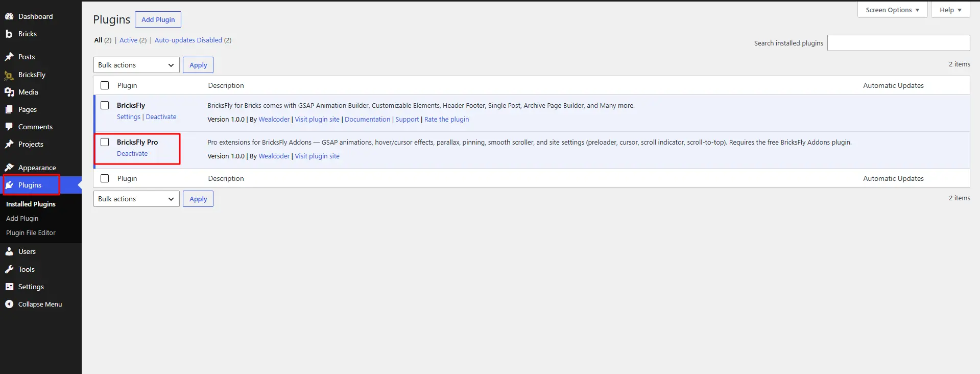Click the Pages icon in sidebar

pyautogui.click(x=9, y=109)
